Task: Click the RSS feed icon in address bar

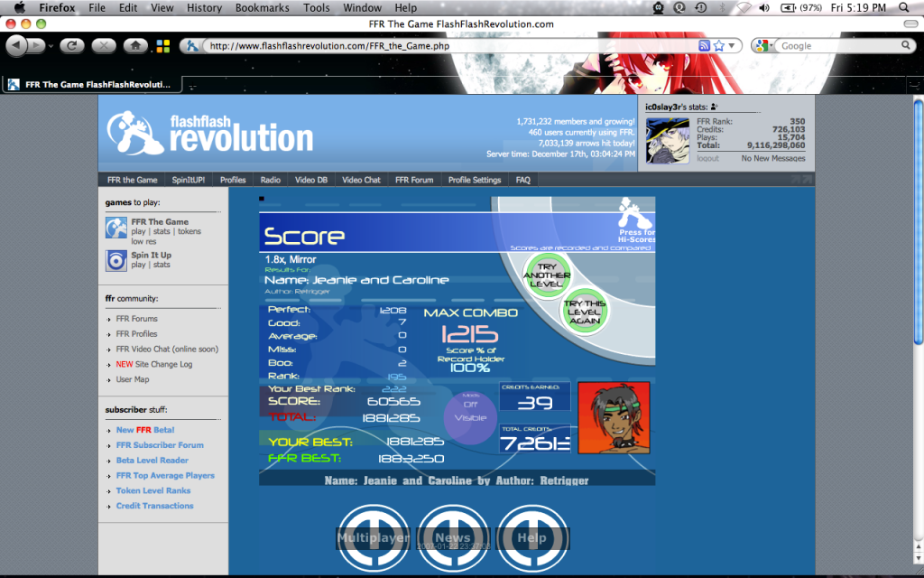Action: pos(705,45)
